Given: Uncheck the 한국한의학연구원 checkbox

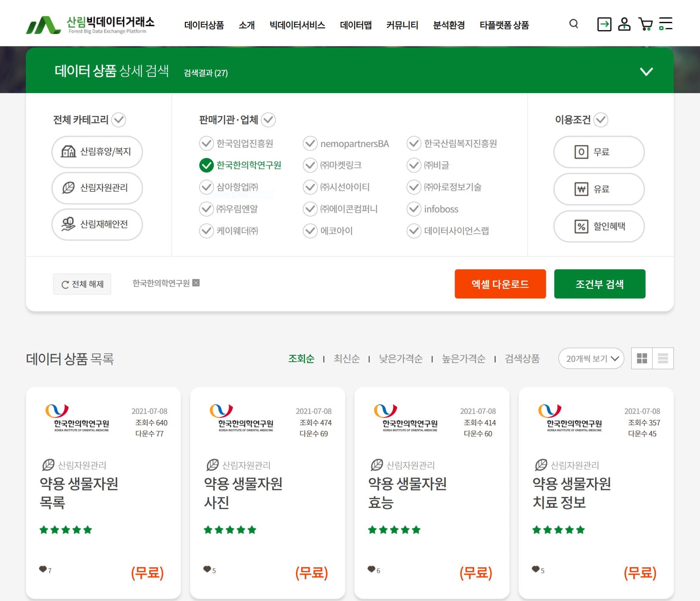Looking at the screenshot, I should 206,165.
